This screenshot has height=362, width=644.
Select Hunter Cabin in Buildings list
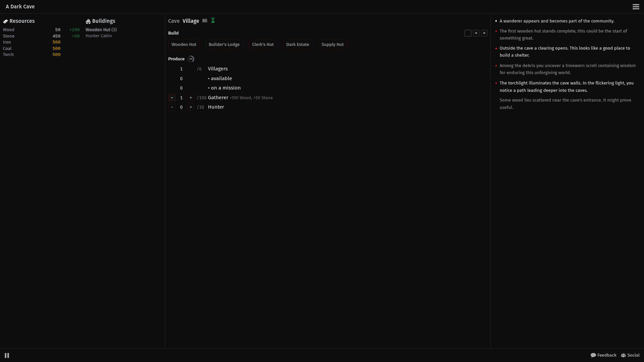(x=99, y=36)
